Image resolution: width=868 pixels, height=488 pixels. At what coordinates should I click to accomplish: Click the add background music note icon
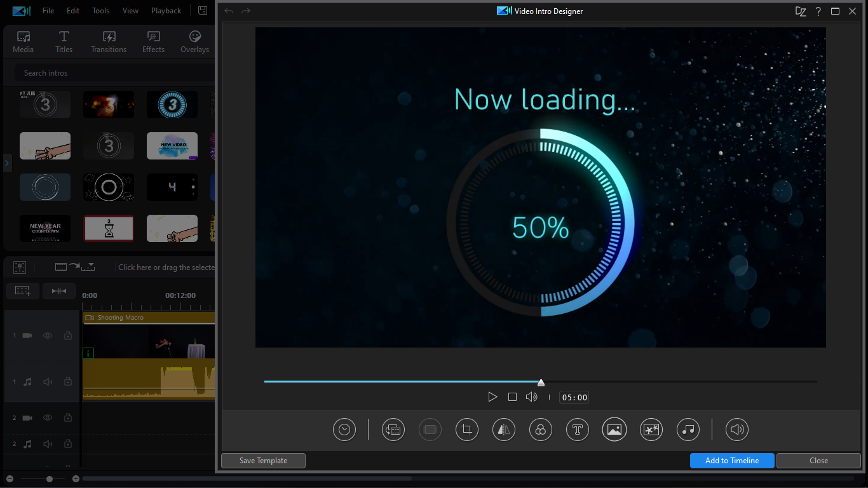tap(688, 430)
